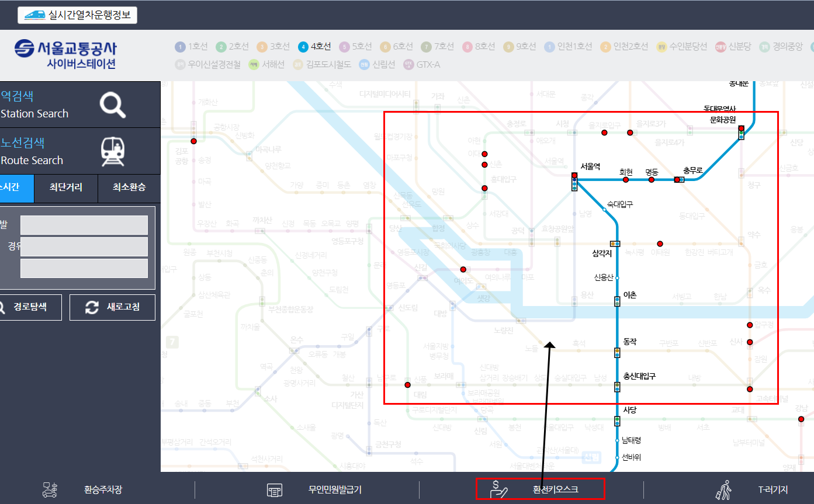Click the 경로탐색 route search button
The width and height of the screenshot is (814, 504).
(30, 307)
